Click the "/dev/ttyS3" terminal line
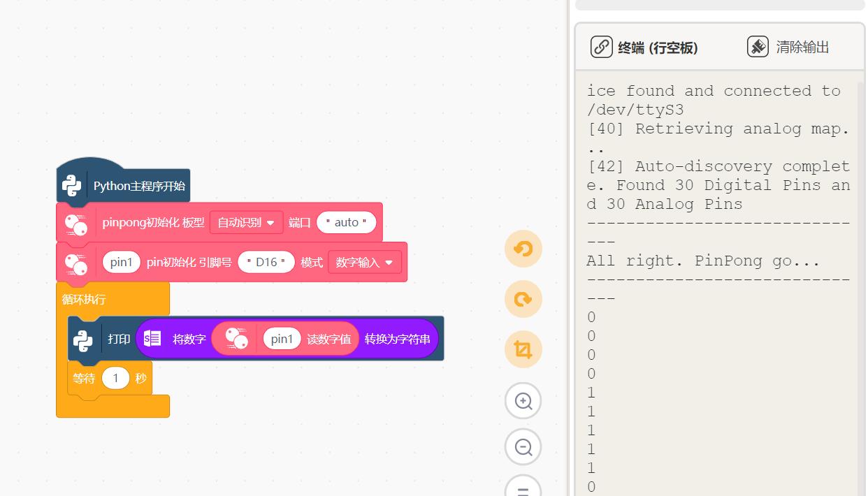The height and width of the screenshot is (496, 868). pyautogui.click(x=635, y=110)
